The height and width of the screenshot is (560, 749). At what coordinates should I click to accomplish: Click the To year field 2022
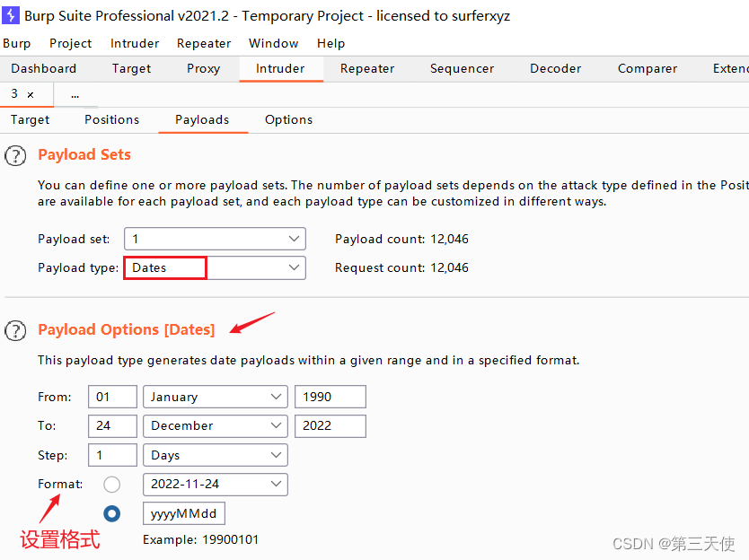point(330,426)
